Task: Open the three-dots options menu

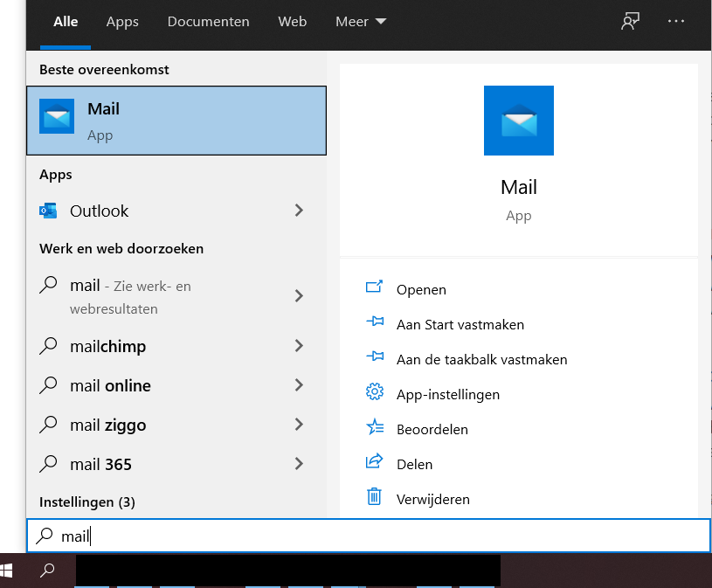Action: [676, 22]
